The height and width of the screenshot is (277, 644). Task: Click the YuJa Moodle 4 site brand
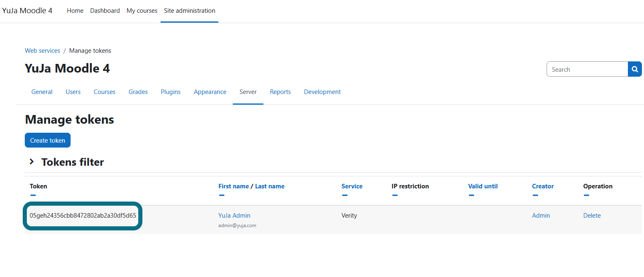point(27,11)
